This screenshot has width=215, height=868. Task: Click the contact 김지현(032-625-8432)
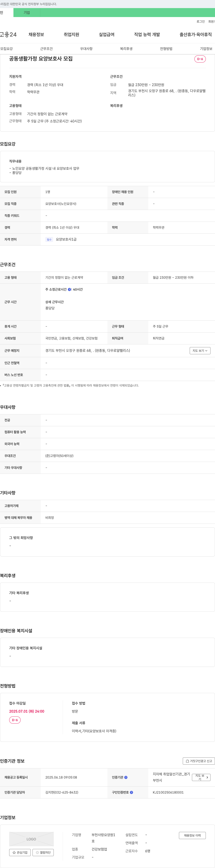tap(62, 792)
